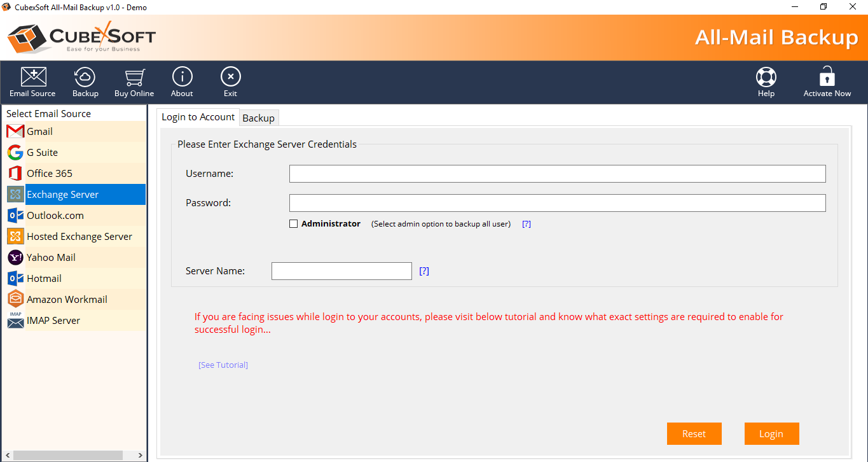868x462 pixels.
Task: Click the Login button
Action: point(771,434)
